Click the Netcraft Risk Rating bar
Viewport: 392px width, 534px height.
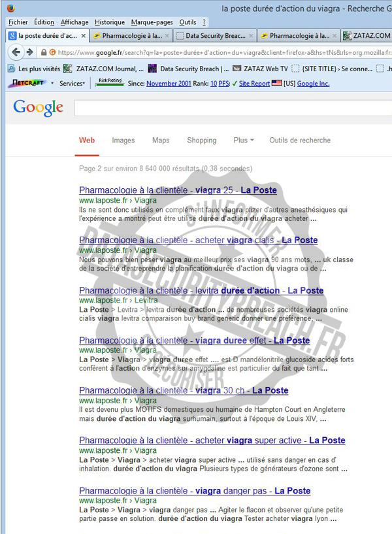[110, 82]
